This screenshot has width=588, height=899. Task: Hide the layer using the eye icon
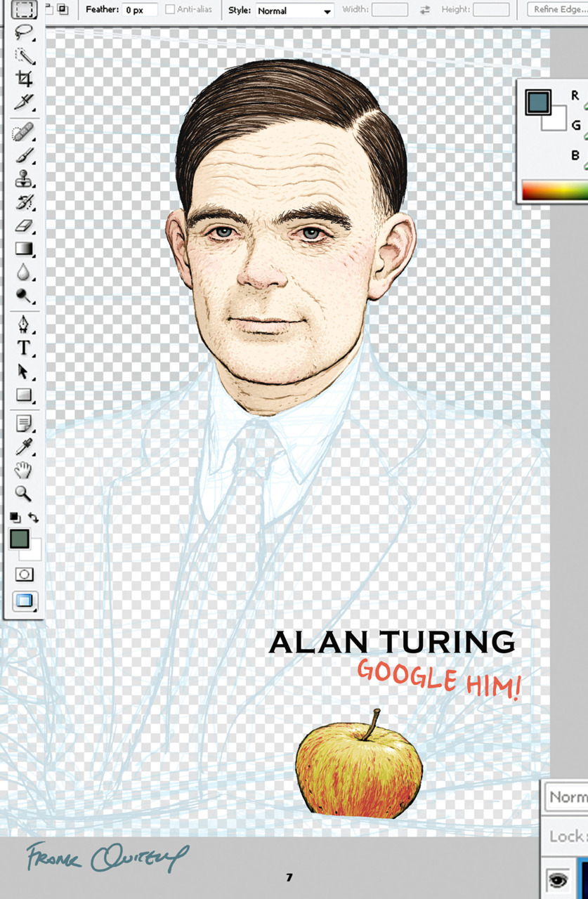[558, 879]
